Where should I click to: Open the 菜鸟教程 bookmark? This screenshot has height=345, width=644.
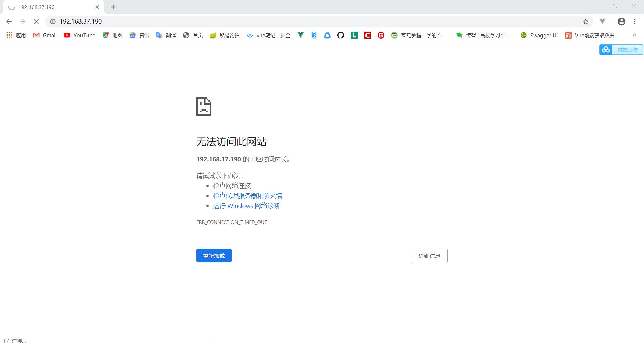[x=418, y=35]
